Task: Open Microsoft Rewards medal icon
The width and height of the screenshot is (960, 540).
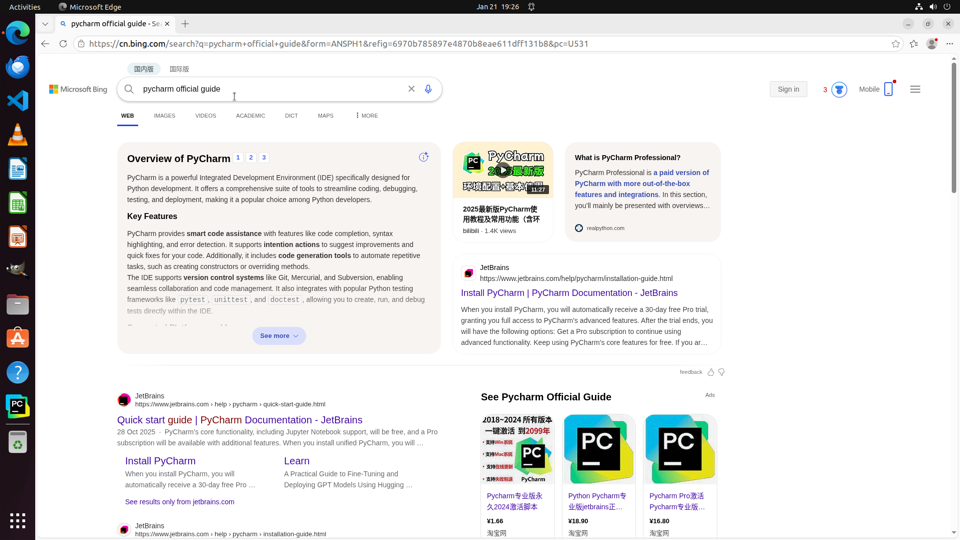Action: (x=839, y=89)
